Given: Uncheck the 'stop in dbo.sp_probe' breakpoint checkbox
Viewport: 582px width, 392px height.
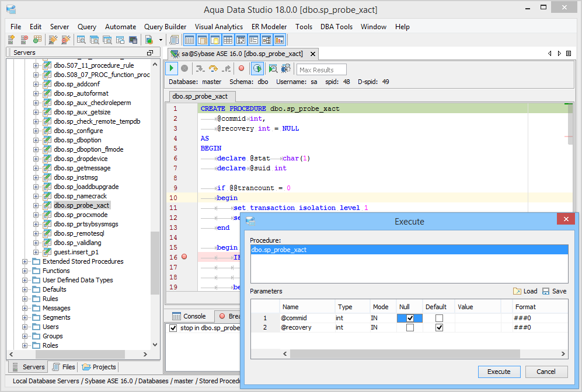Looking at the screenshot, I should pos(173,328).
